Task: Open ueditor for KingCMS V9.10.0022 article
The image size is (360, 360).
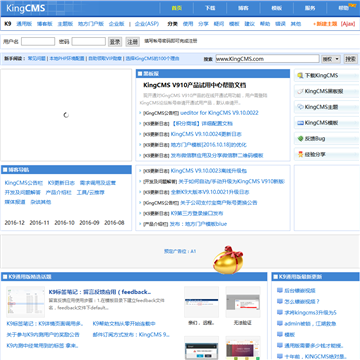Action: [219, 113]
